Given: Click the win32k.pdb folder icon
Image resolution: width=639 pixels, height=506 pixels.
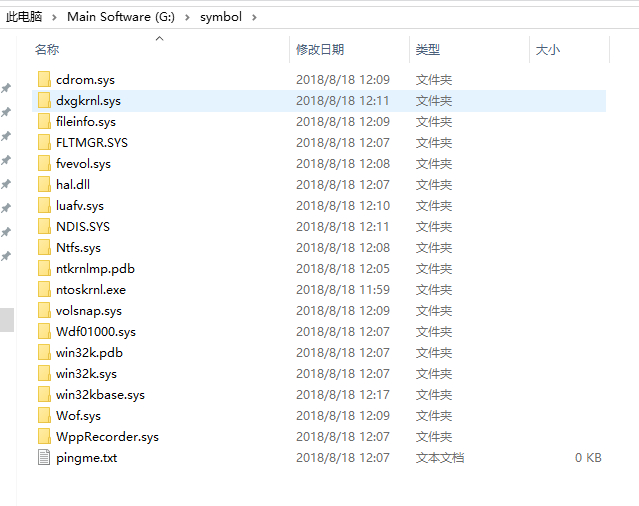Looking at the screenshot, I should pyautogui.click(x=43, y=352).
